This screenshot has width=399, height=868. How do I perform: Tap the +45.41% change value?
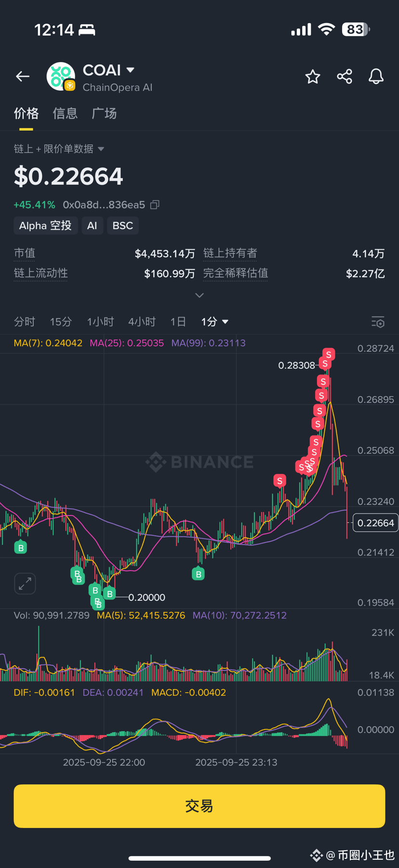34,205
